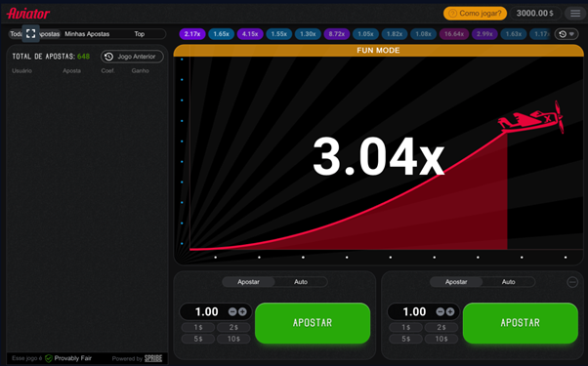Increase left bet amount with plus
588x366 pixels.
tap(242, 311)
